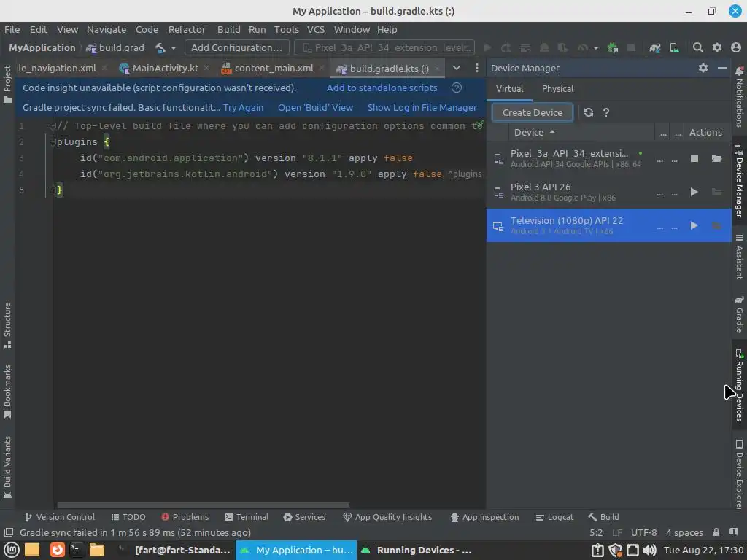Click Try Again for Gradle sync
This screenshot has width=747, height=560.
tap(243, 108)
